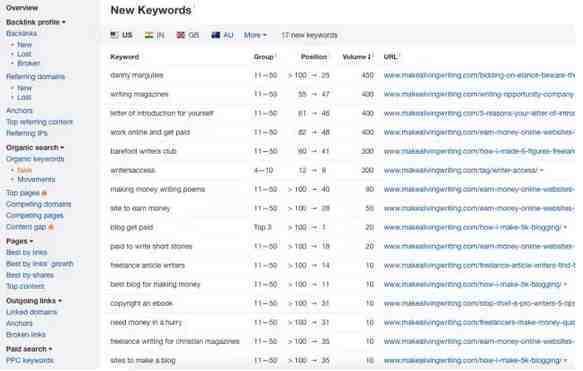The height and width of the screenshot is (371, 583).
Task: Select New under Organic keywords
Action: tap(25, 170)
